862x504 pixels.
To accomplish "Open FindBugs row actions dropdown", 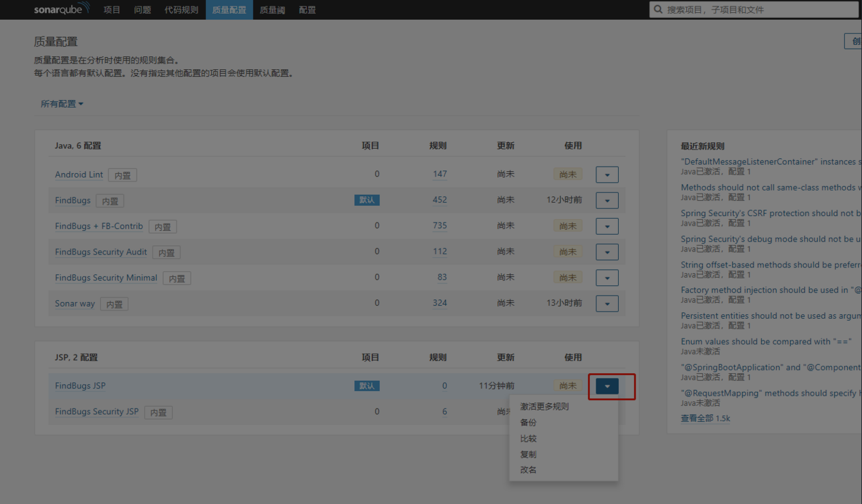I will (x=607, y=200).
